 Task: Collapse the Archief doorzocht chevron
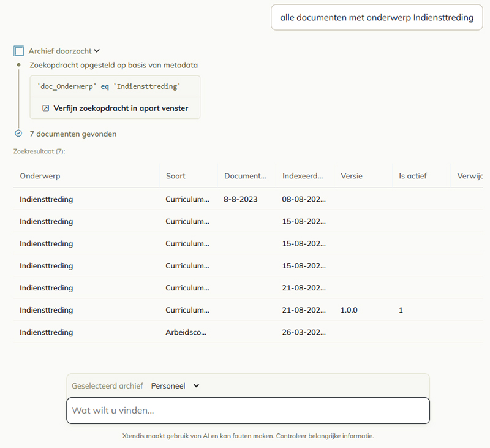click(97, 51)
